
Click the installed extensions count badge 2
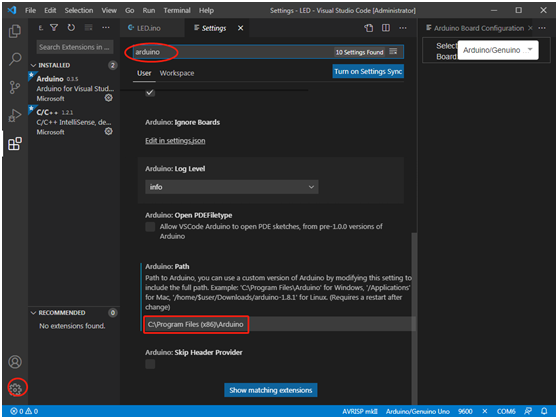(112, 65)
